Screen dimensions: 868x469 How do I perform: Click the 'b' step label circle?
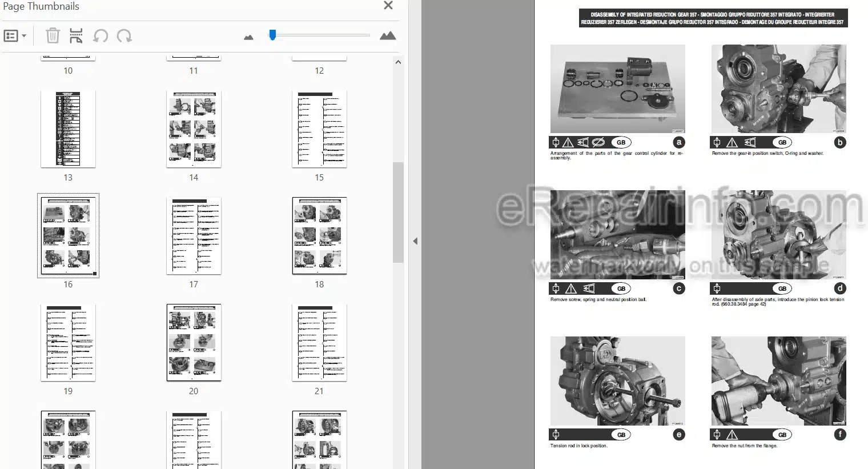840,142
